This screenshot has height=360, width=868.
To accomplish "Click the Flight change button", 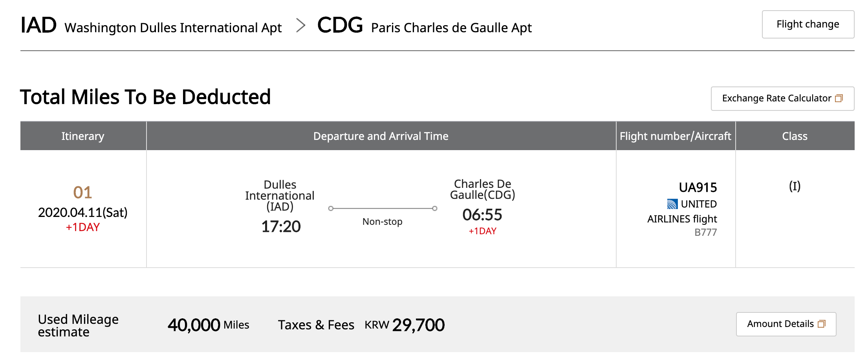I will coord(808,24).
